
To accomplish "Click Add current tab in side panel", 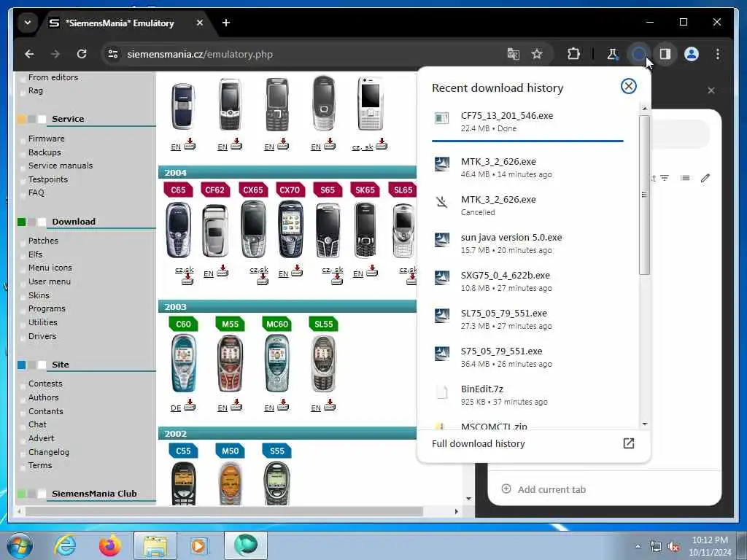I will click(x=543, y=489).
